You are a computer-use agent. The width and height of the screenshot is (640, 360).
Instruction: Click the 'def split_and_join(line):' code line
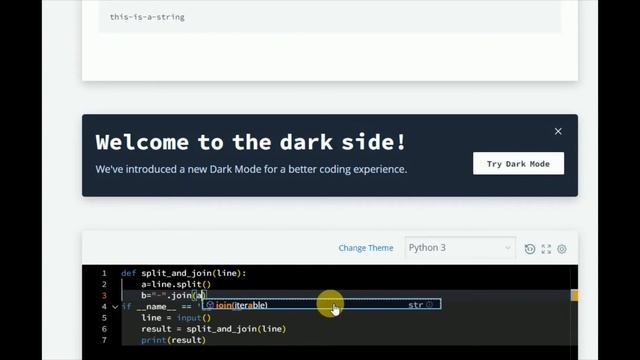[x=184, y=273]
